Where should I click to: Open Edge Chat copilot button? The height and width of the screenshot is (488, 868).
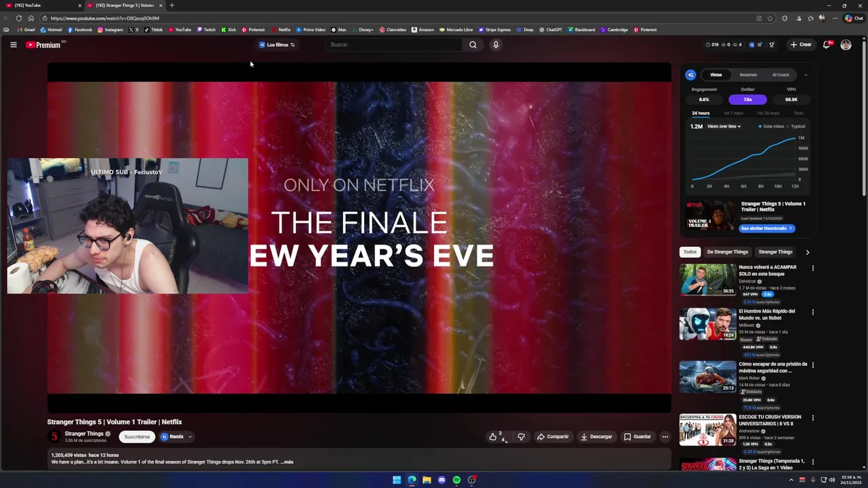point(854,18)
